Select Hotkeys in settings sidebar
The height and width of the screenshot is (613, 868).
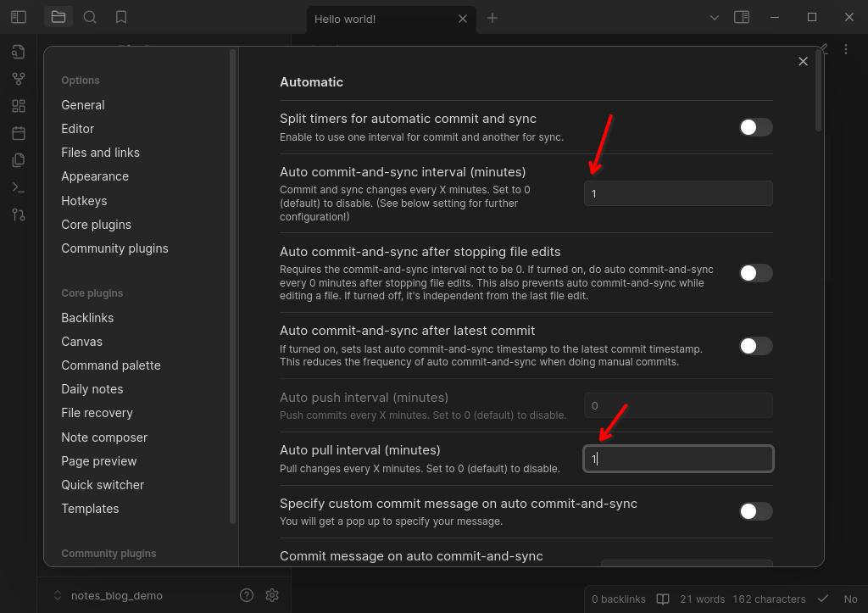coord(84,201)
